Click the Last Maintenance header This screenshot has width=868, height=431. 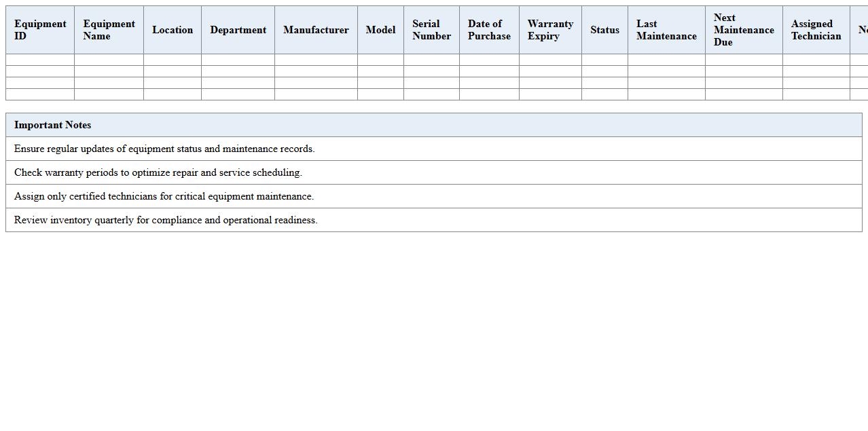666,30
